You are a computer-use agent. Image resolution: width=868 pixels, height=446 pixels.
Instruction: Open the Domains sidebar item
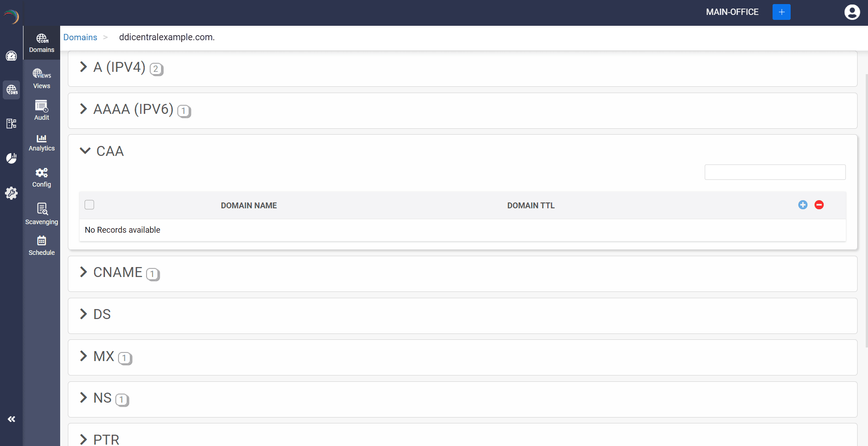tap(42, 43)
